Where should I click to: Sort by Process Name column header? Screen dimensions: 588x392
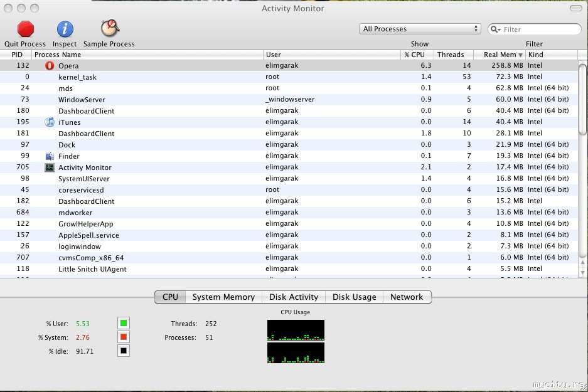[x=147, y=55]
